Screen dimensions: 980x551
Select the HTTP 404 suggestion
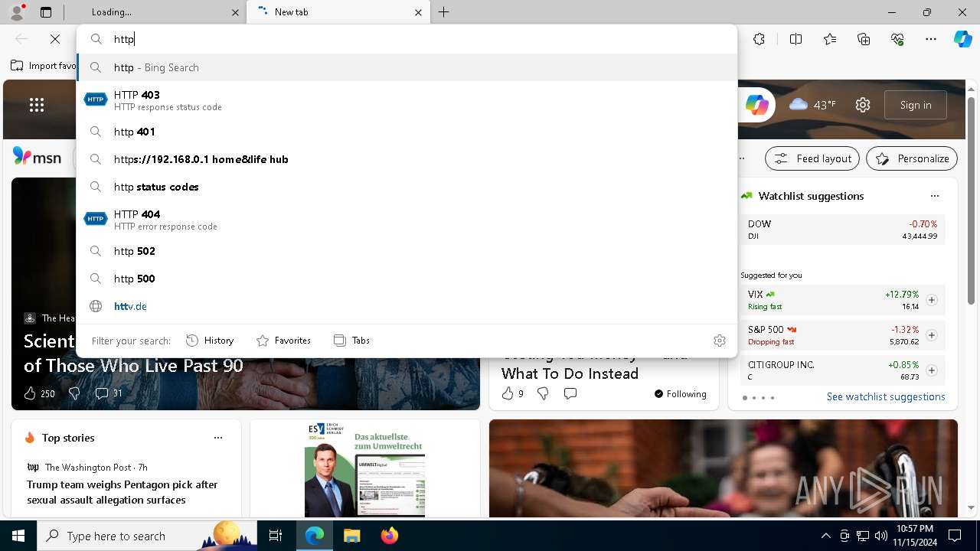(x=407, y=220)
